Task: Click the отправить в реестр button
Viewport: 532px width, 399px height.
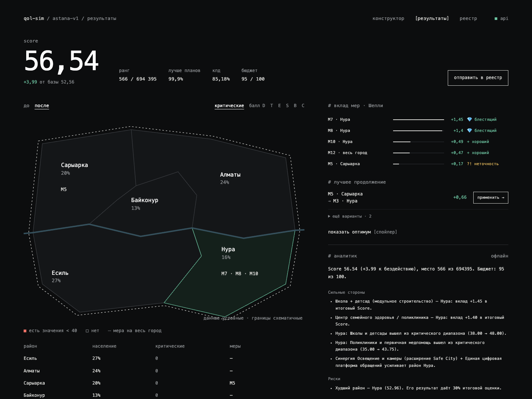Action: tap(478, 78)
